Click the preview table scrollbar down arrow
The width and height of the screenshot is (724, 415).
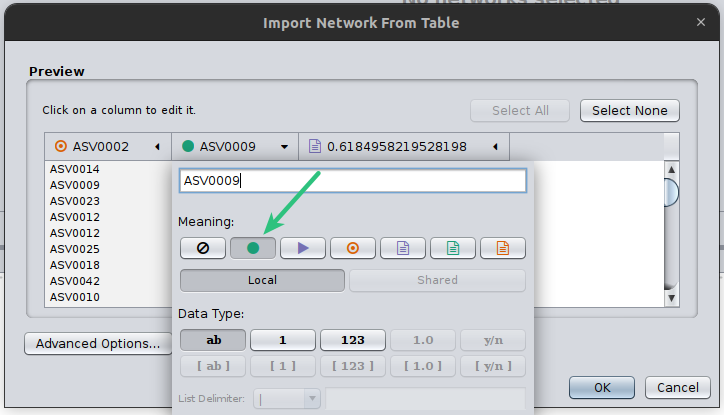[x=671, y=299]
